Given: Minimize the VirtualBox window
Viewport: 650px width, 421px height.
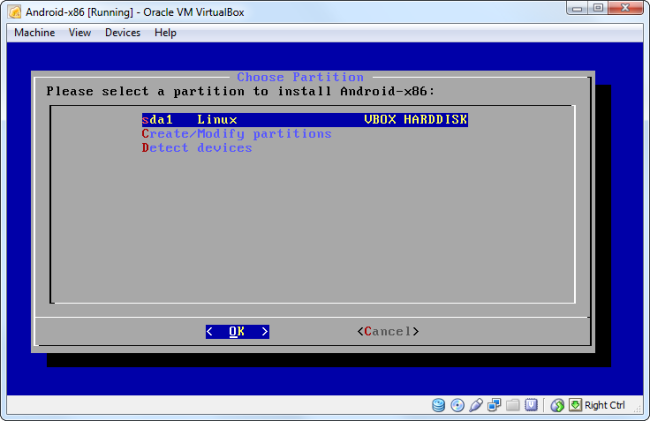Looking at the screenshot, I should pos(577,8).
